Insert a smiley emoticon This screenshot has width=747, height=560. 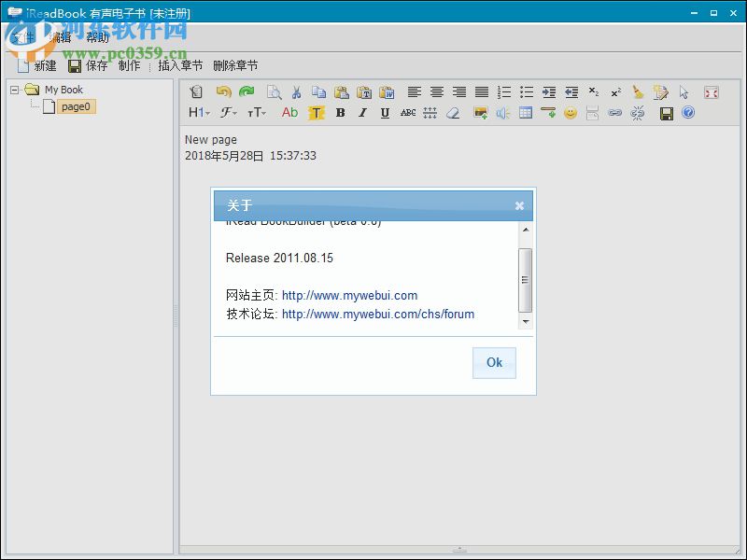pos(568,113)
